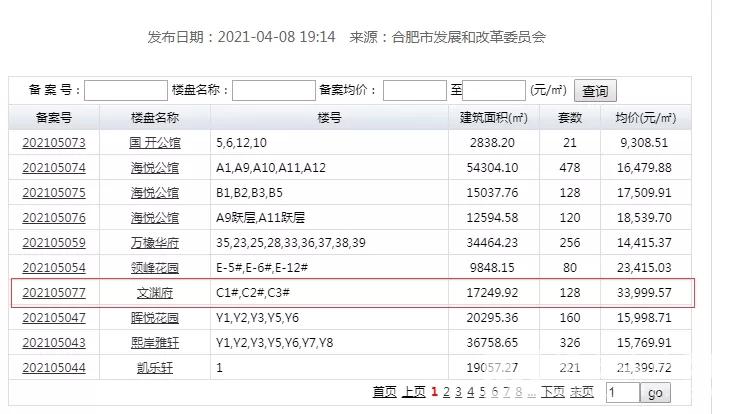The image size is (730, 414).
Task: Open record 202105076 link
Action: (54, 217)
